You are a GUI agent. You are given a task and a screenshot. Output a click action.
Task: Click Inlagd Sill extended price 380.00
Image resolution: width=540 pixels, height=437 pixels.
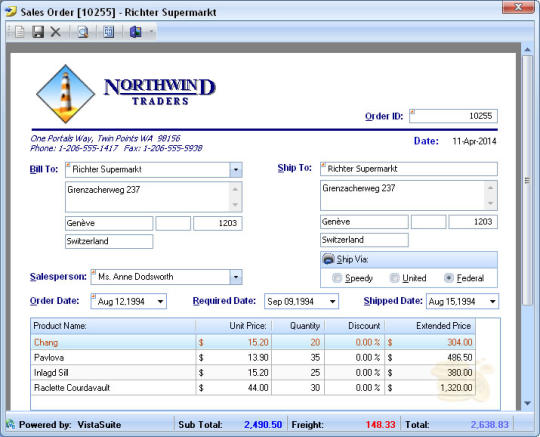pyautogui.click(x=430, y=373)
